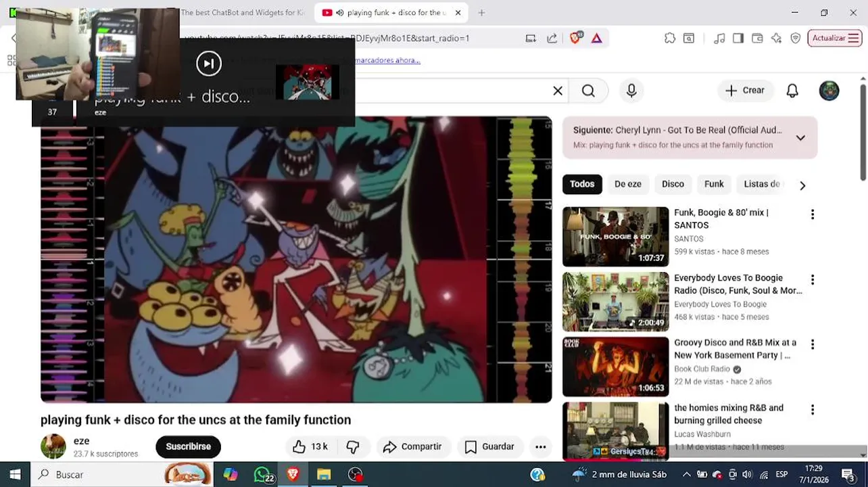The image size is (868, 487).
Task: Open the YouTube account avatar menu
Action: tap(829, 91)
